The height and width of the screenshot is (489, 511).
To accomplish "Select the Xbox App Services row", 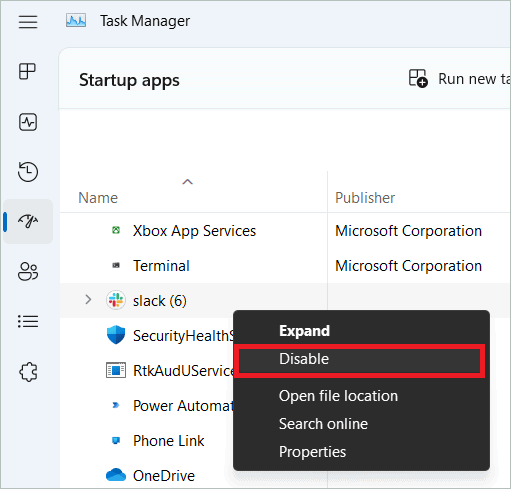I will (194, 231).
